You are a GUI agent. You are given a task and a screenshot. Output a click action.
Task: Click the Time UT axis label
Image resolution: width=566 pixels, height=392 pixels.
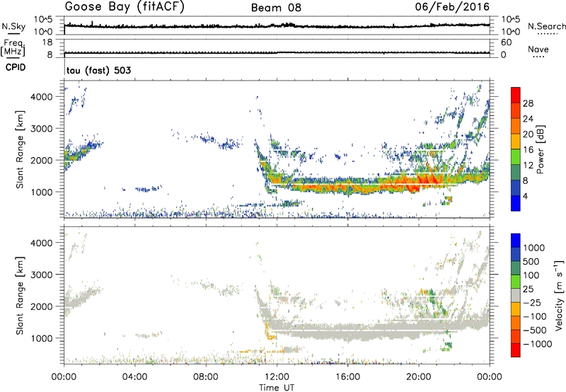click(277, 387)
